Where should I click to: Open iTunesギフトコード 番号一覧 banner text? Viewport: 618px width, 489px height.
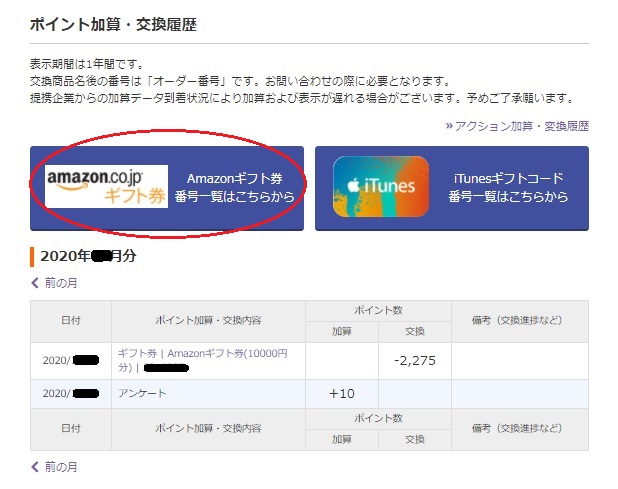tap(508, 188)
